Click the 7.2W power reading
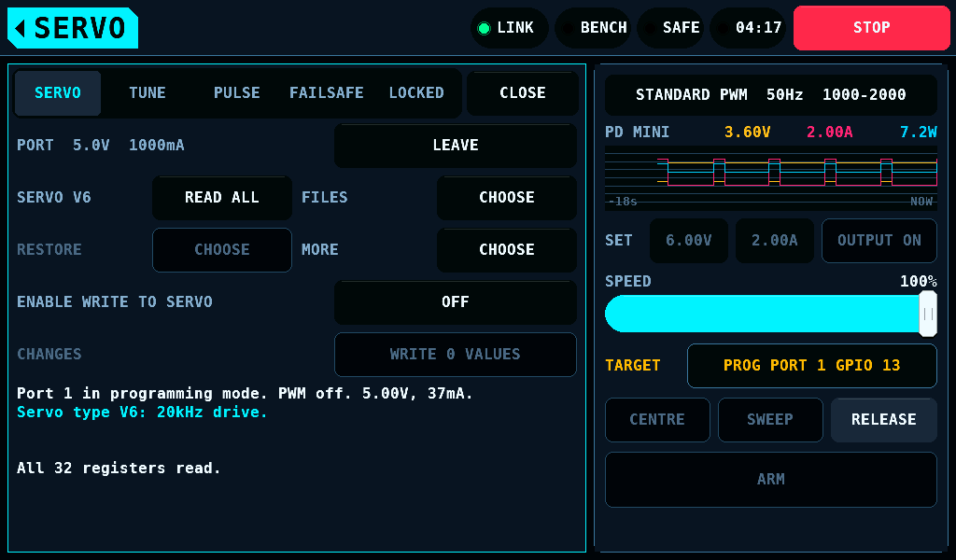 (919, 133)
